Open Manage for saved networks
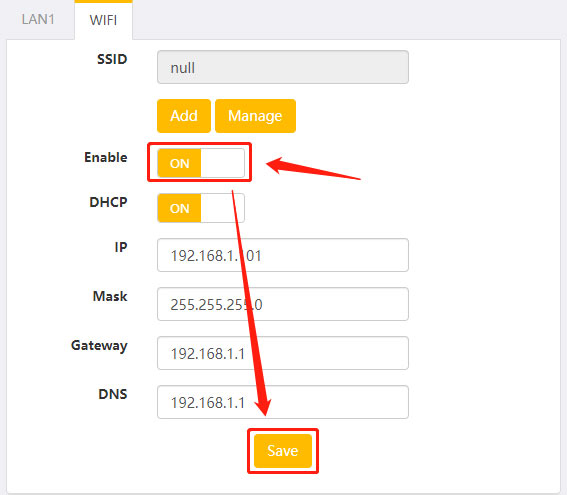The image size is (567, 495). pos(255,116)
